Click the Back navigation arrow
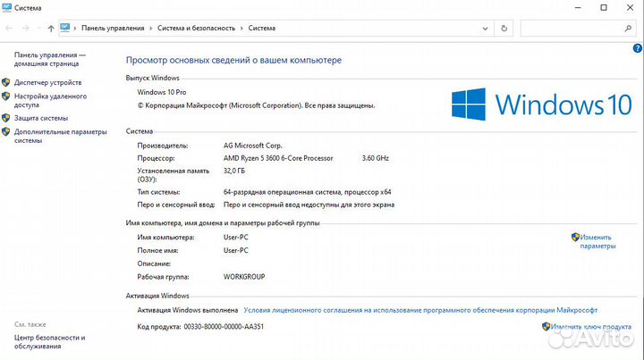The width and height of the screenshot is (644, 360). pyautogui.click(x=9, y=29)
